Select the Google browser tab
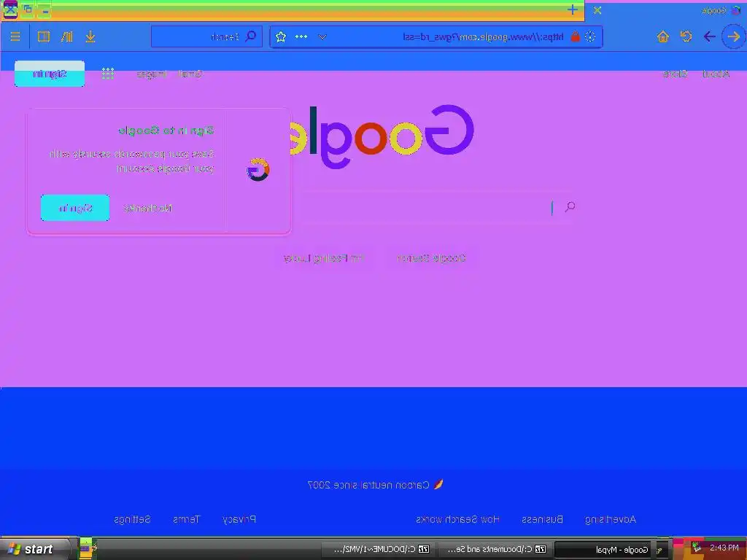 pyautogui.click(x=667, y=10)
